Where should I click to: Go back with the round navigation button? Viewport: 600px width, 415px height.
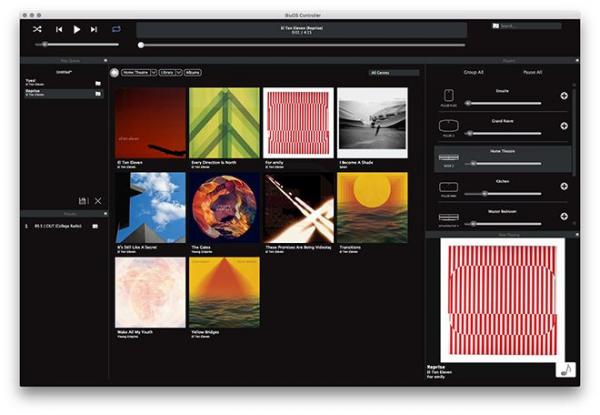pyautogui.click(x=114, y=73)
